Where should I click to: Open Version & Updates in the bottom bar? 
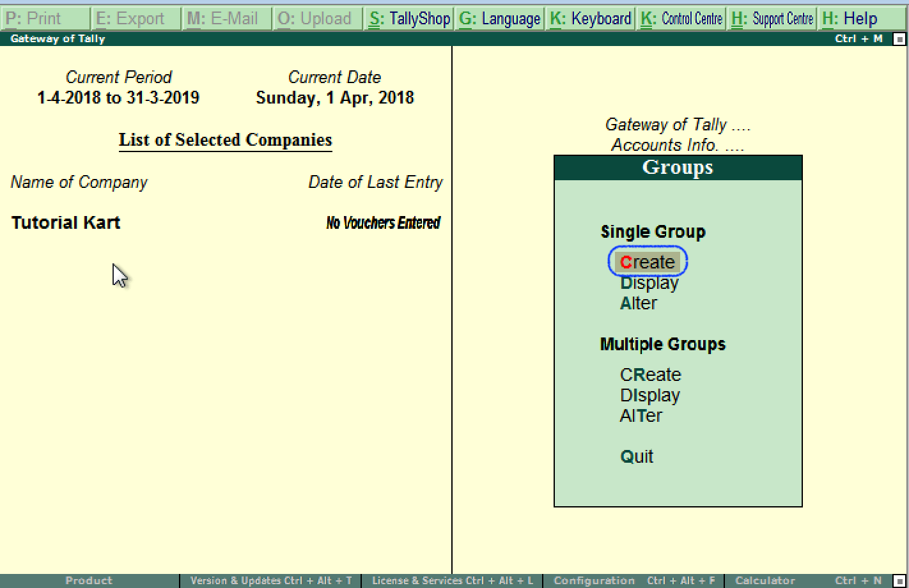[x=271, y=580]
